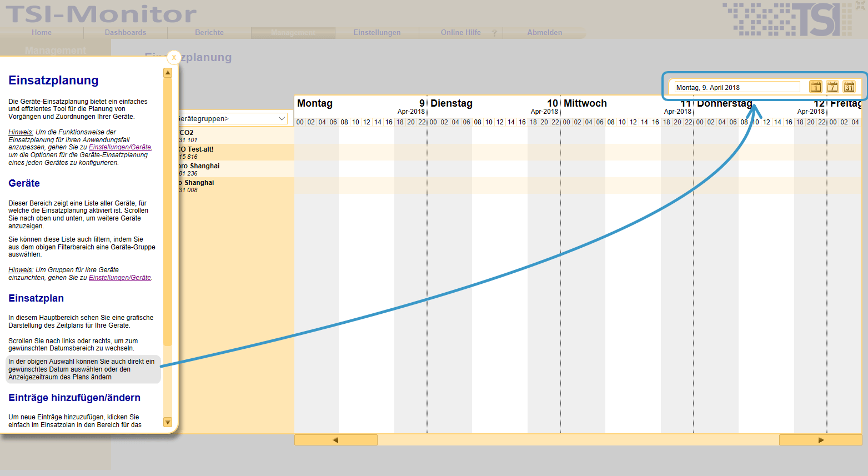Click the Einträge hinzufügen/ändern heading
The width and height of the screenshot is (868, 476).
coord(74,398)
